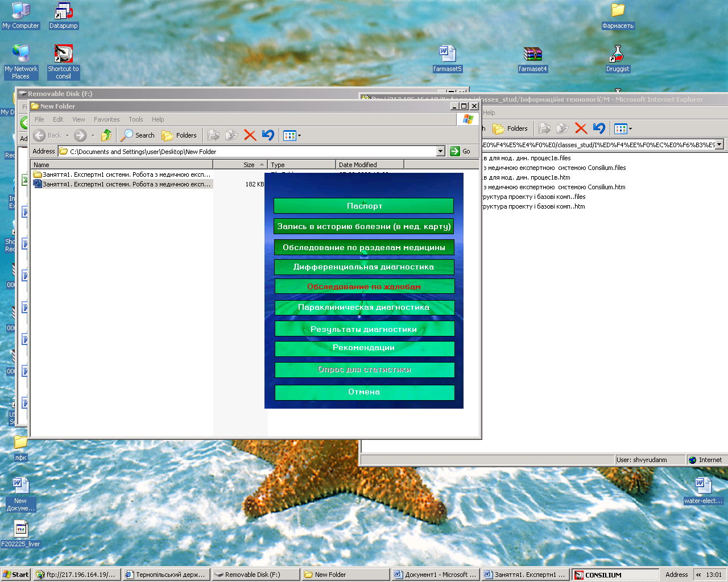The width and height of the screenshot is (728, 582).
Task: Click Параклиническая диагностика button
Action: pyautogui.click(x=364, y=307)
